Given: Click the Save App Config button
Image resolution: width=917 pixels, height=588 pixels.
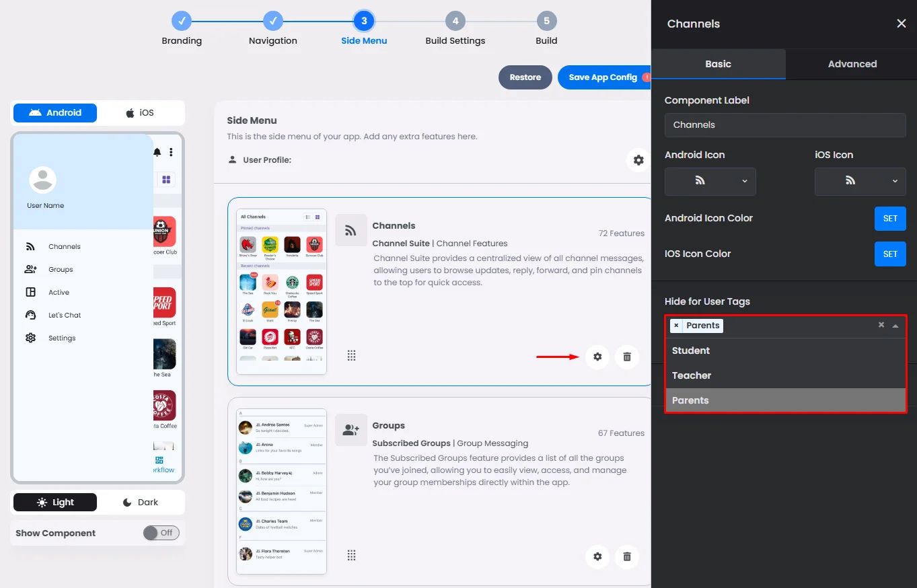Looking at the screenshot, I should point(603,77).
